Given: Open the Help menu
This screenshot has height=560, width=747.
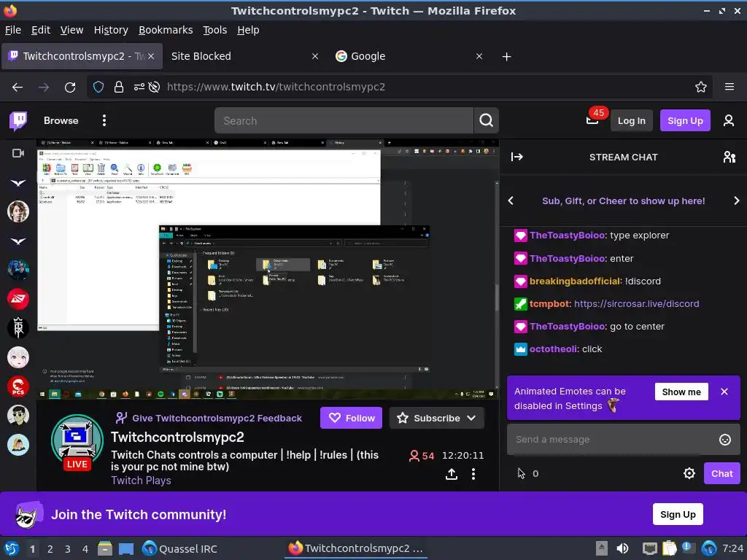Looking at the screenshot, I should 248,30.
